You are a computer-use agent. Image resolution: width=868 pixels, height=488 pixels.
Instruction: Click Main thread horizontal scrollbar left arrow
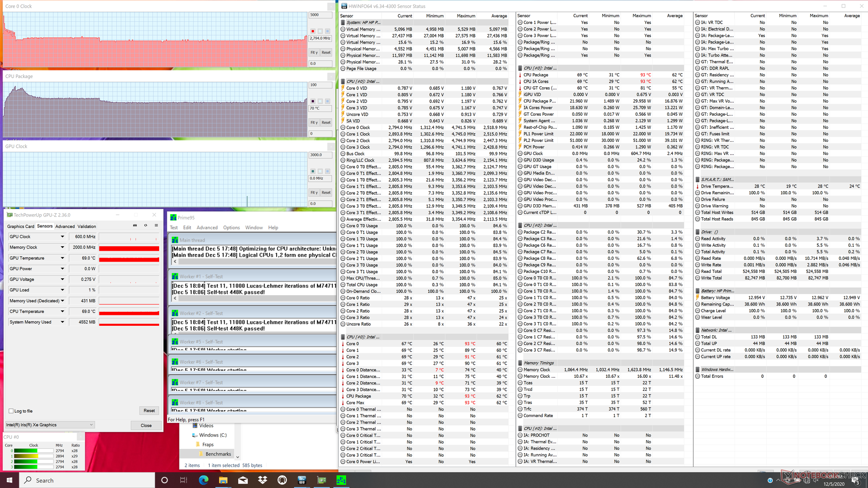175,262
